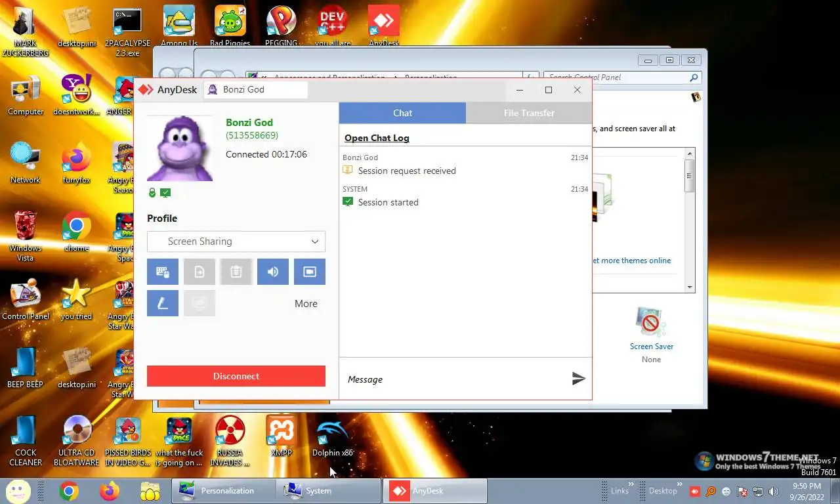This screenshot has height=504, width=840.
Task: Select the Dev-C++ 'you all are' desktop icon
Action: coord(333,26)
